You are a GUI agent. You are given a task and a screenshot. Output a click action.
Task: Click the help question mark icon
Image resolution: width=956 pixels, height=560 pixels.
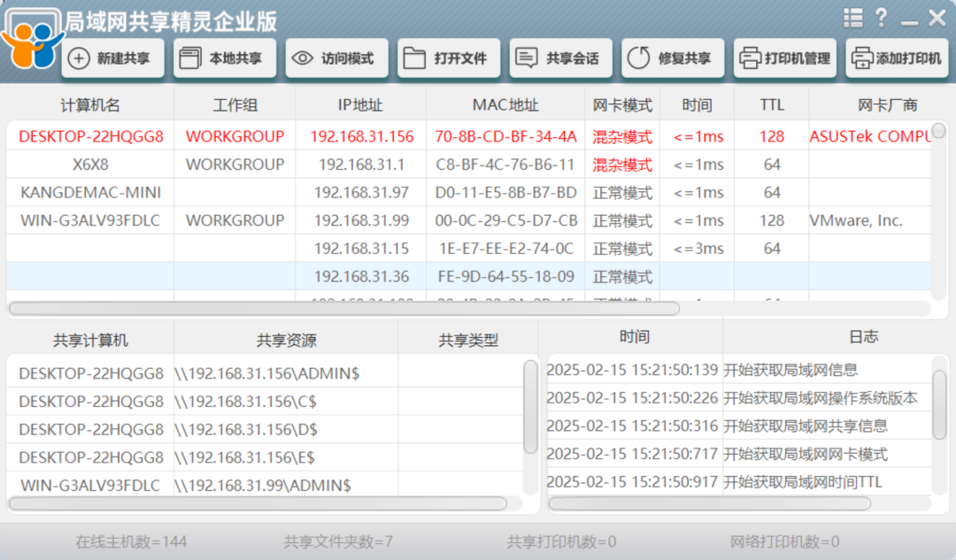pyautogui.click(x=882, y=17)
